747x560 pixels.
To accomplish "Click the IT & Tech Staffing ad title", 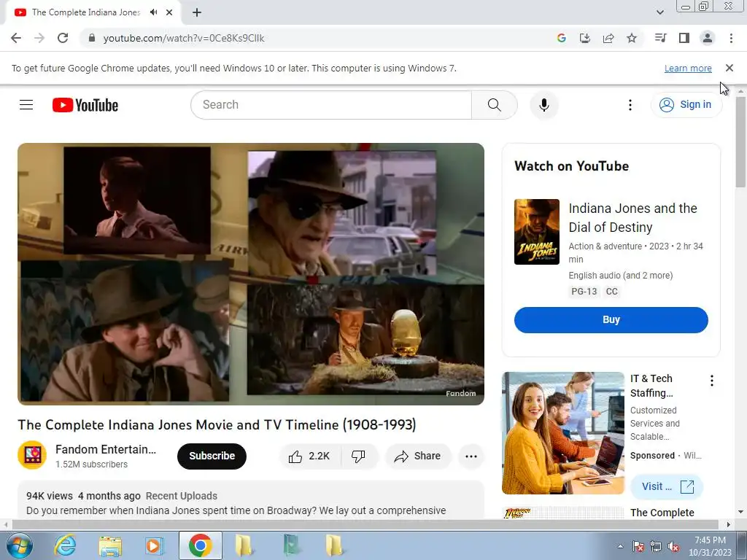I will click(x=651, y=386).
